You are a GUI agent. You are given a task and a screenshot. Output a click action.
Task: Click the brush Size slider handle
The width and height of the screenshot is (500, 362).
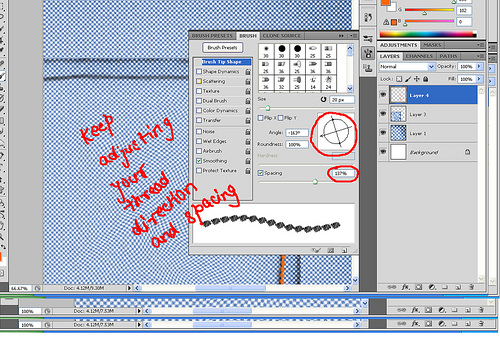coord(268,108)
